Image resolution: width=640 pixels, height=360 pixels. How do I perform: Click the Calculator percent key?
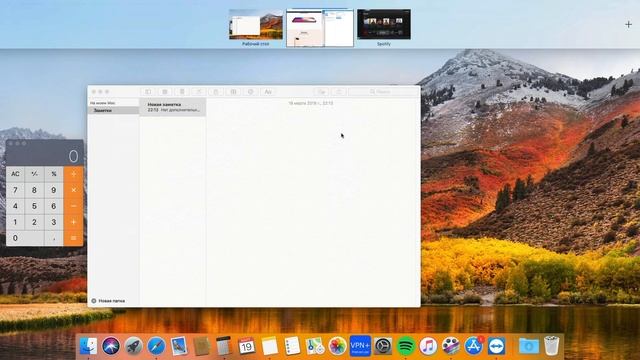point(53,174)
